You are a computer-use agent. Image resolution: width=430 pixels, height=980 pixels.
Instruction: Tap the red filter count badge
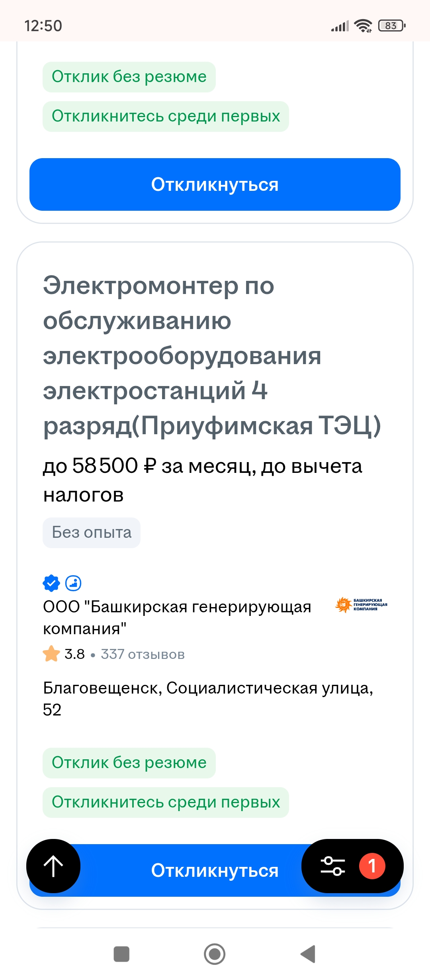[x=372, y=866]
